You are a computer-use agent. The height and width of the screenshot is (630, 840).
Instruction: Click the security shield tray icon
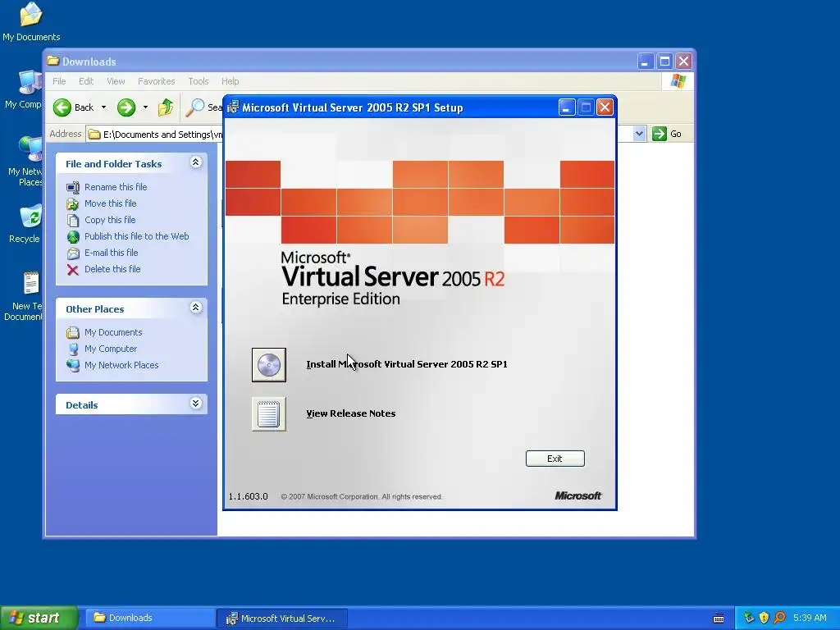pyautogui.click(x=764, y=619)
